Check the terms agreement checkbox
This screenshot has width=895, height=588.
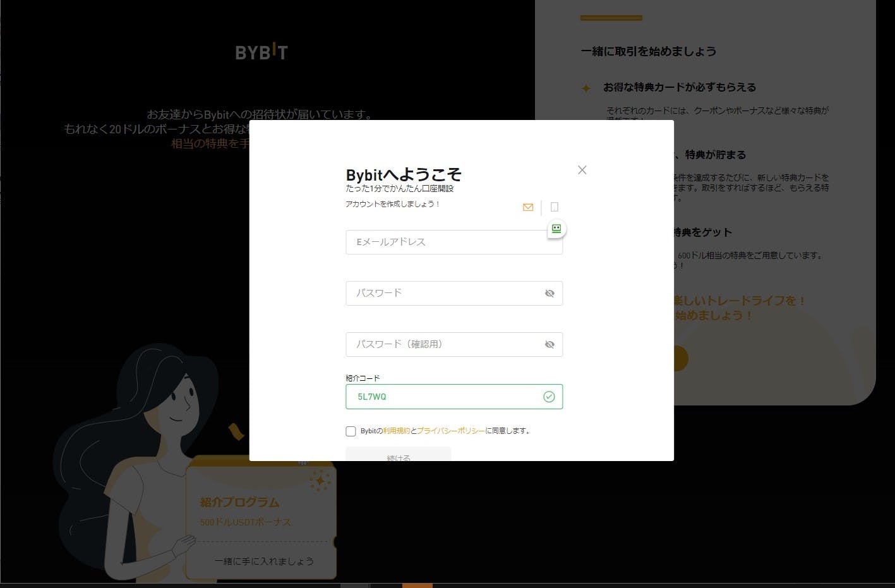(x=351, y=431)
